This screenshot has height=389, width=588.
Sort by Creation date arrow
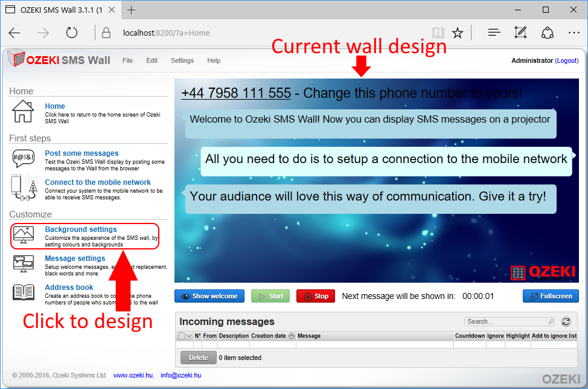tap(292, 336)
